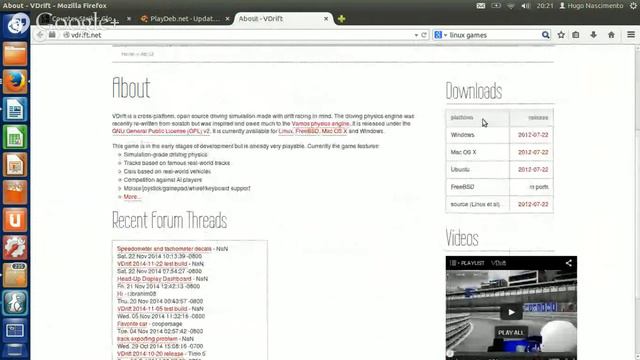
Task: Click the Hi forum thread link
Action: point(120,294)
